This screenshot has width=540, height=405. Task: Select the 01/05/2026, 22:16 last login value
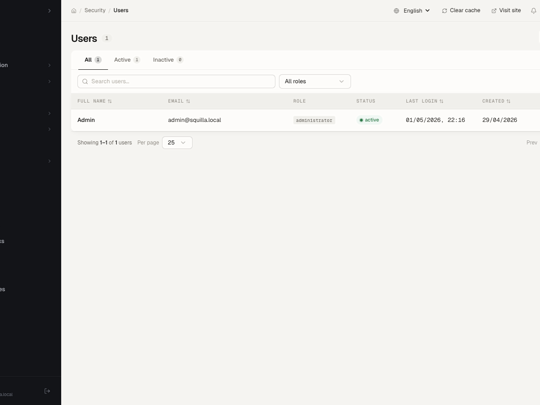click(435, 120)
